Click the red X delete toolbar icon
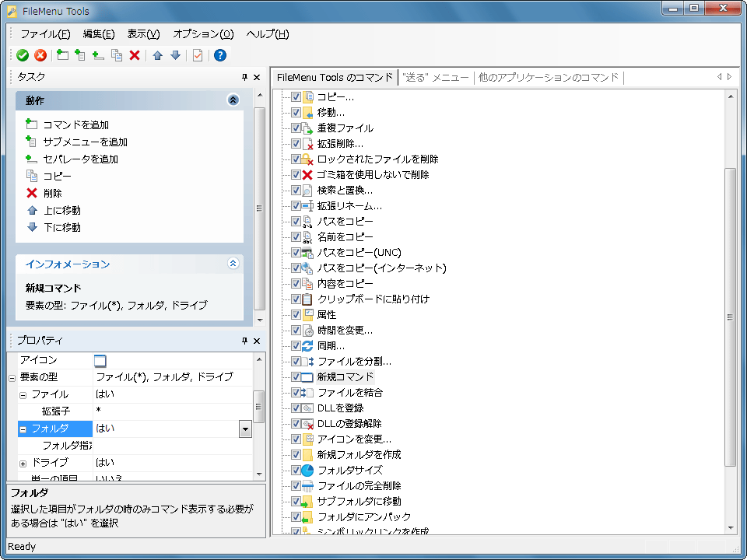Image resolution: width=747 pixels, height=560 pixels. (135, 55)
